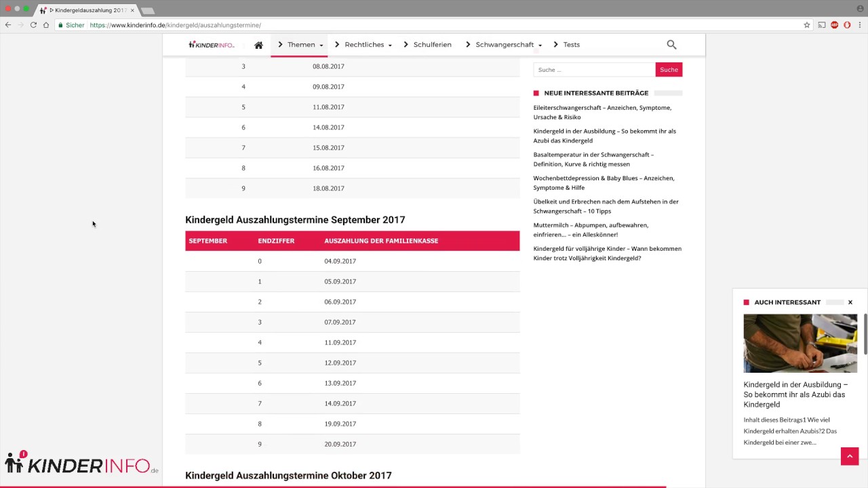Viewport: 868px width, 488px height.
Task: Click the Adblock extension icon
Action: (835, 25)
